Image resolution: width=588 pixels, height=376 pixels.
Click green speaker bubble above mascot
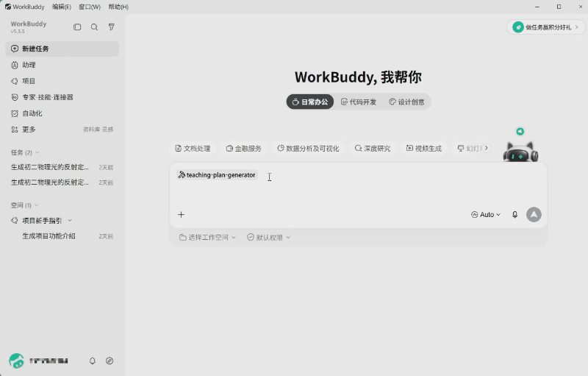[x=520, y=131]
